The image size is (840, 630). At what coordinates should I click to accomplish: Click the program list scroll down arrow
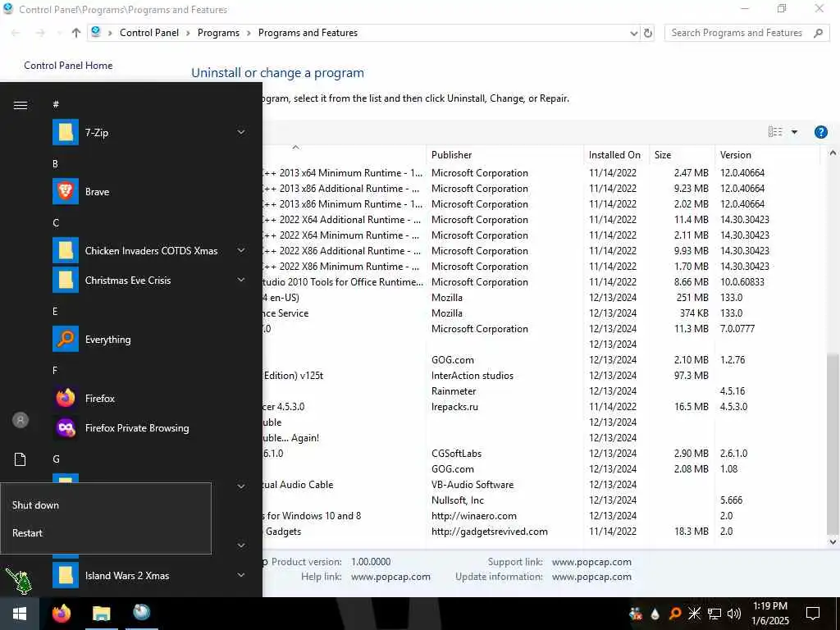[833, 541]
